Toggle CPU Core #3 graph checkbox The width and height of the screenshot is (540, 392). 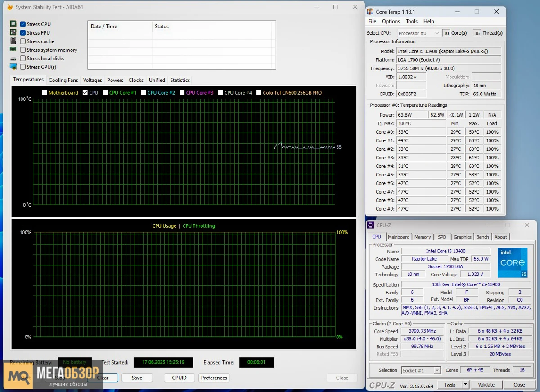(182, 93)
